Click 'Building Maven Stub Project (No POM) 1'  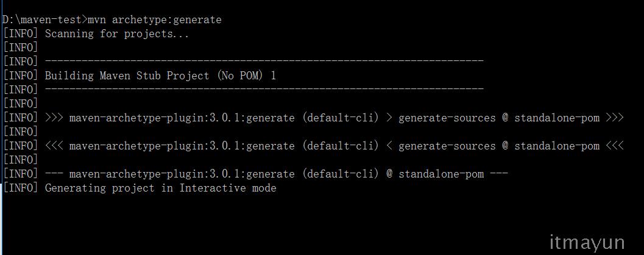pos(161,76)
